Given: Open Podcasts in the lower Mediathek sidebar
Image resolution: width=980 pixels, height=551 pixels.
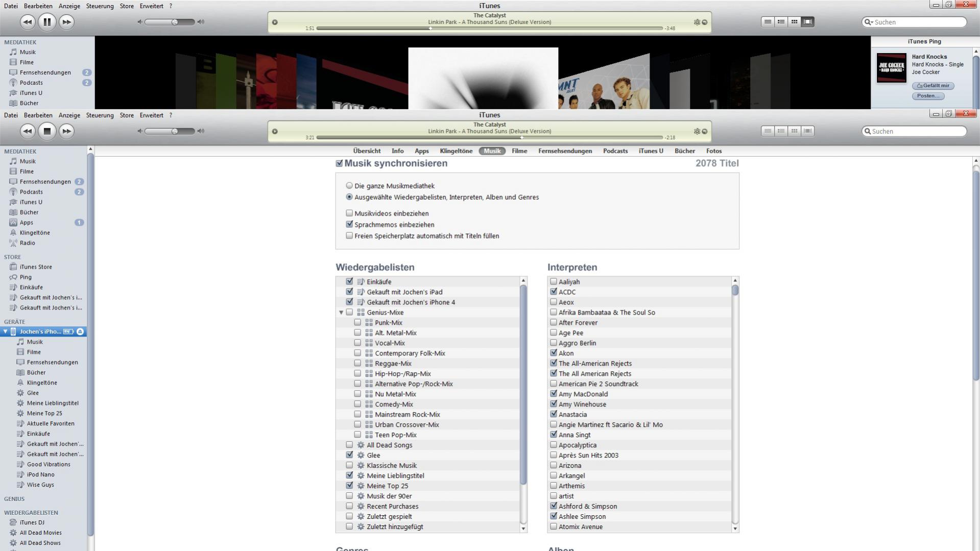Looking at the screenshot, I should coord(31,192).
